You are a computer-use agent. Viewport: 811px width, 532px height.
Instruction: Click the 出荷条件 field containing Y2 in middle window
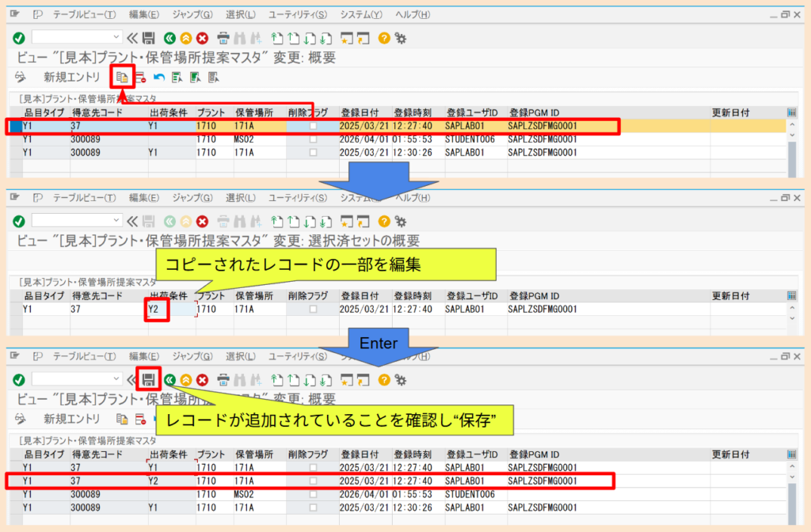click(x=158, y=310)
